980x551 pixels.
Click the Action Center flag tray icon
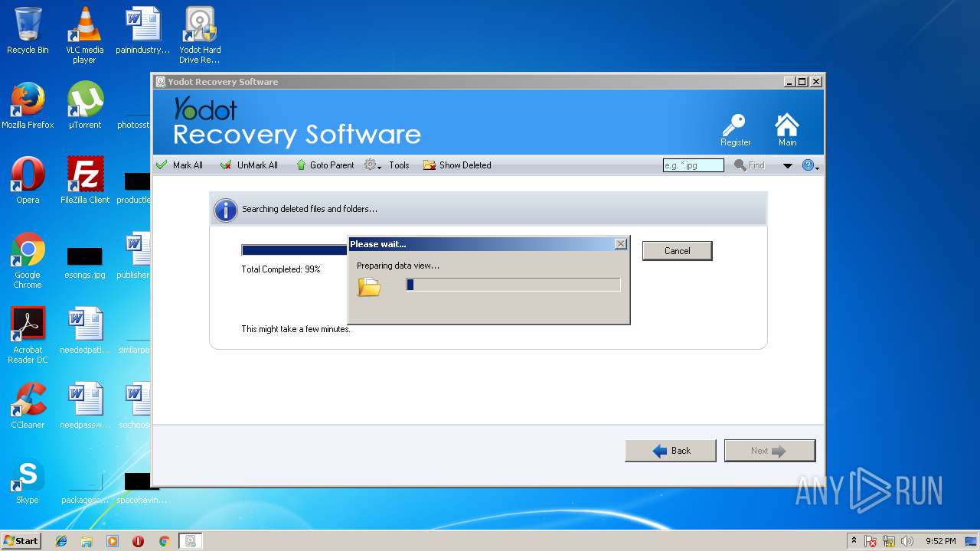click(x=871, y=541)
